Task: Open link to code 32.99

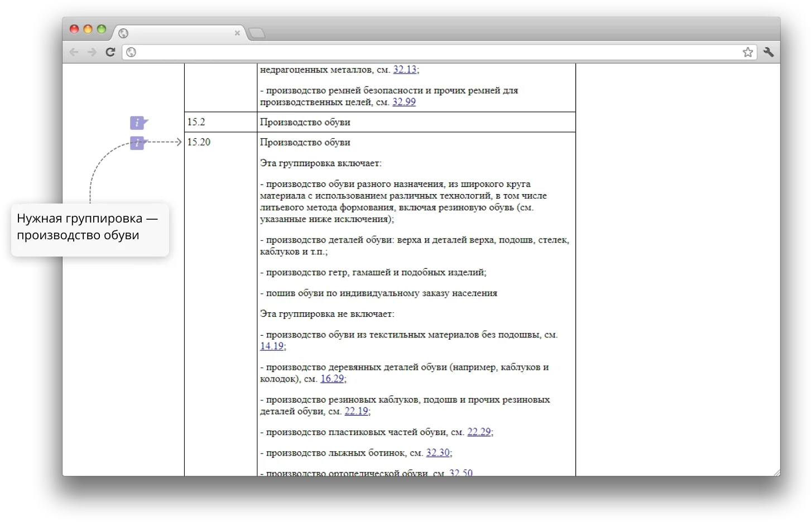Action: (404, 102)
